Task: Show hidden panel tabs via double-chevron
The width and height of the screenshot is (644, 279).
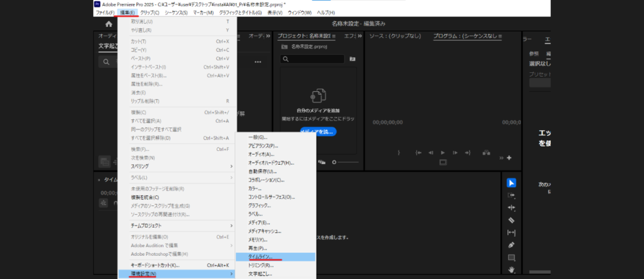Action: pos(358,36)
